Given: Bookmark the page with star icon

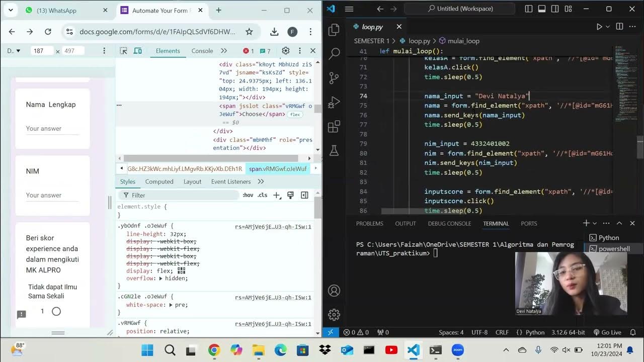Looking at the screenshot, I should (249, 32).
